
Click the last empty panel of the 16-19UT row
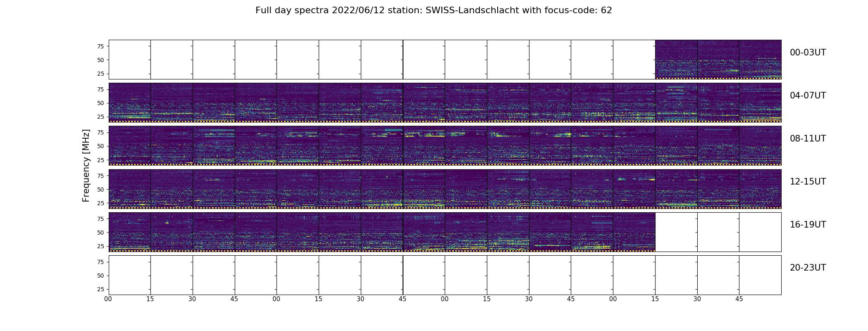(x=760, y=232)
